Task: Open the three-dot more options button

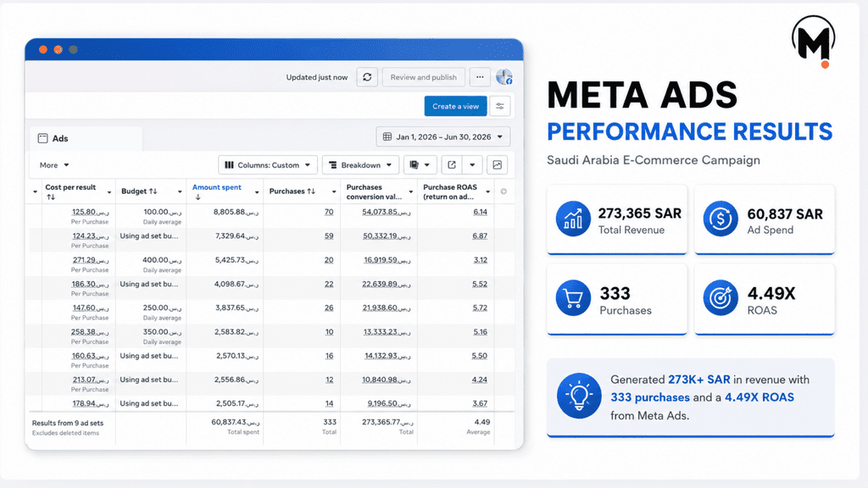Action: 480,77
